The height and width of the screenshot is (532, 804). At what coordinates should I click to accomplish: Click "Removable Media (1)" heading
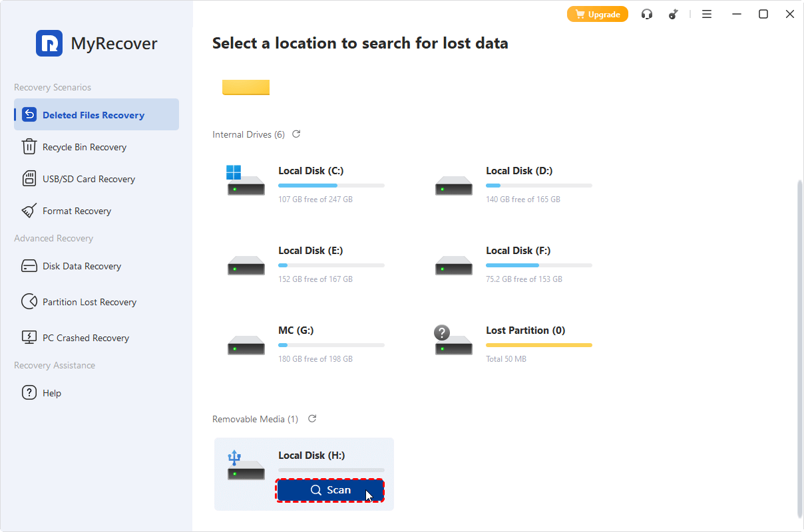coord(256,419)
